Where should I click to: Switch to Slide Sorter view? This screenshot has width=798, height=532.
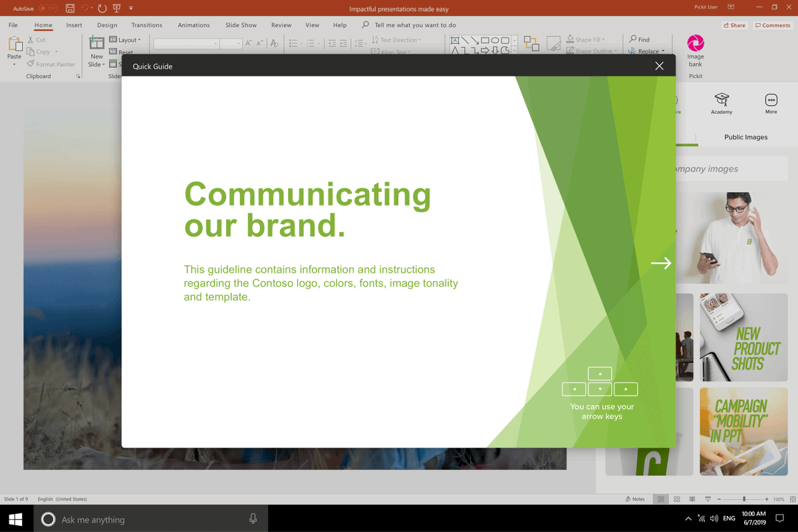(677, 499)
